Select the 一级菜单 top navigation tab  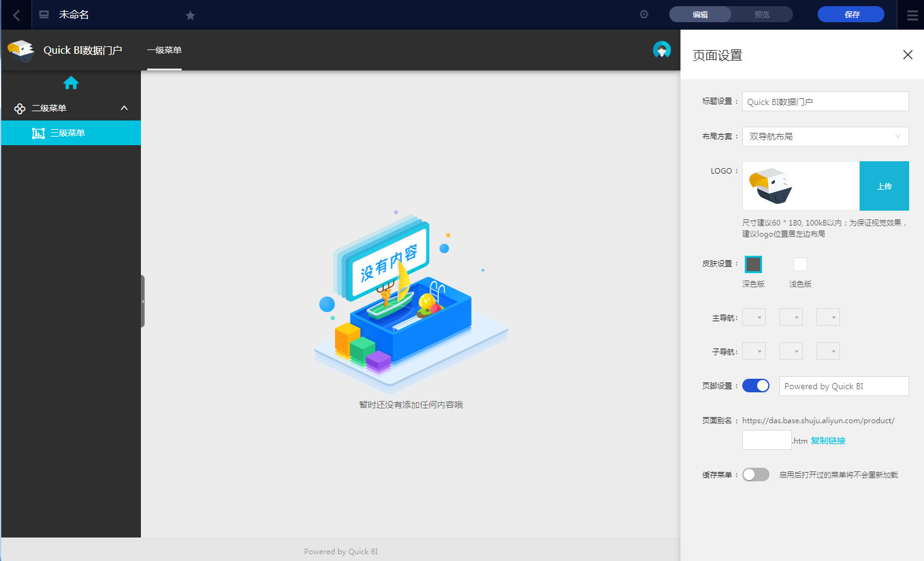pyautogui.click(x=164, y=50)
